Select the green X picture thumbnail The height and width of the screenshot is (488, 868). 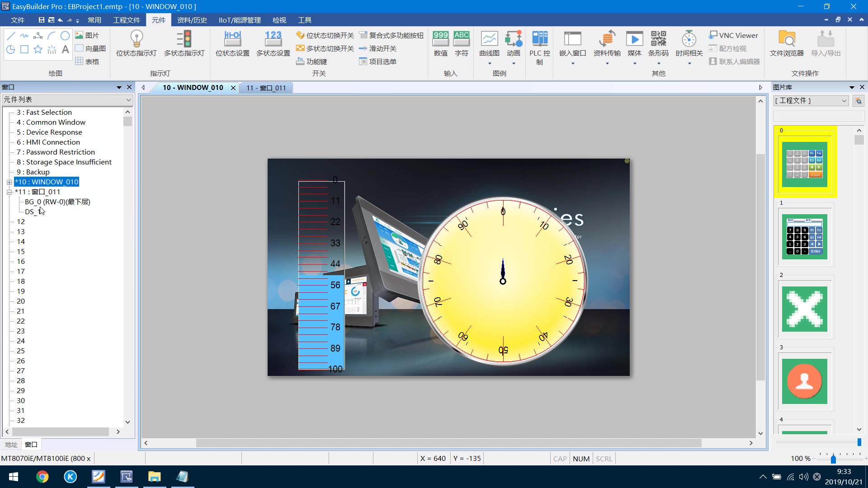click(x=804, y=309)
